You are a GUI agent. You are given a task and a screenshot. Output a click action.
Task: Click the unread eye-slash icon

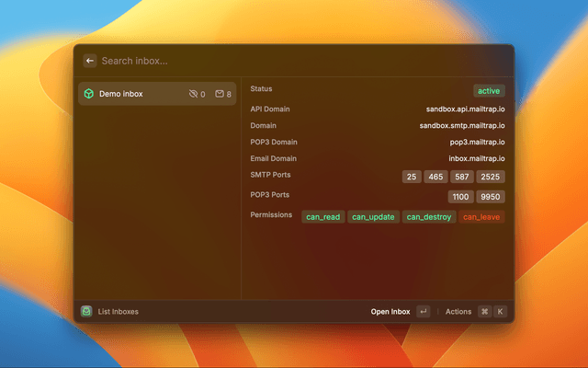193,94
